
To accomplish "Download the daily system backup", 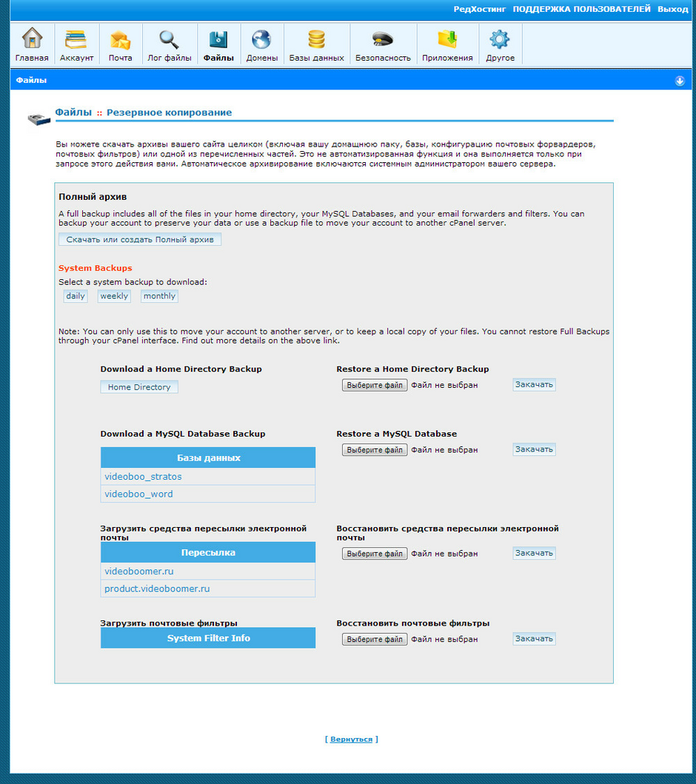I will [76, 296].
